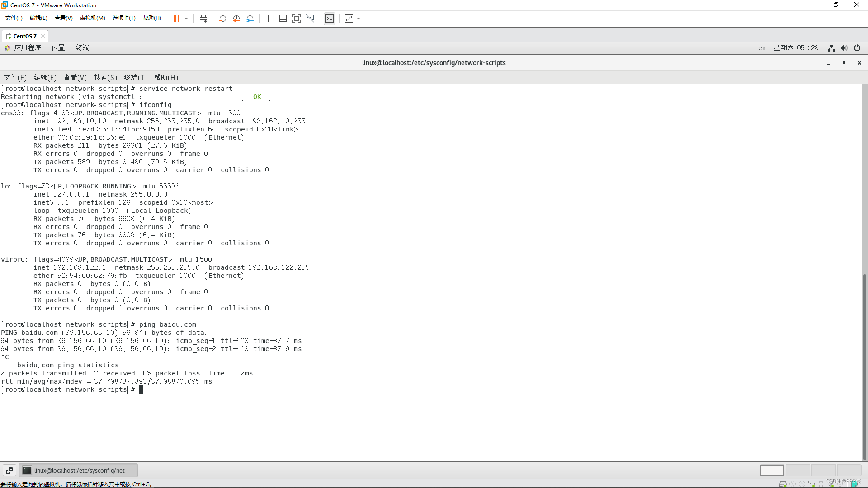Toggle the console view button

tap(330, 19)
